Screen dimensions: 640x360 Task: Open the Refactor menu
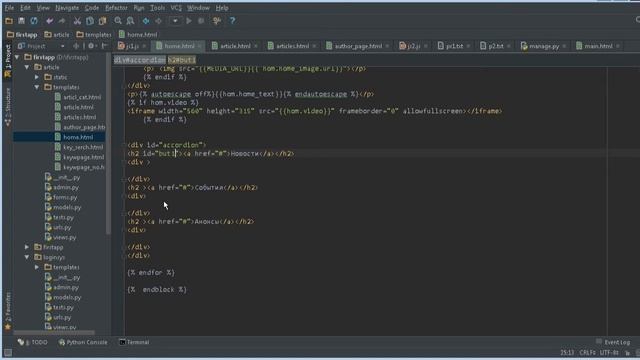coord(116,8)
